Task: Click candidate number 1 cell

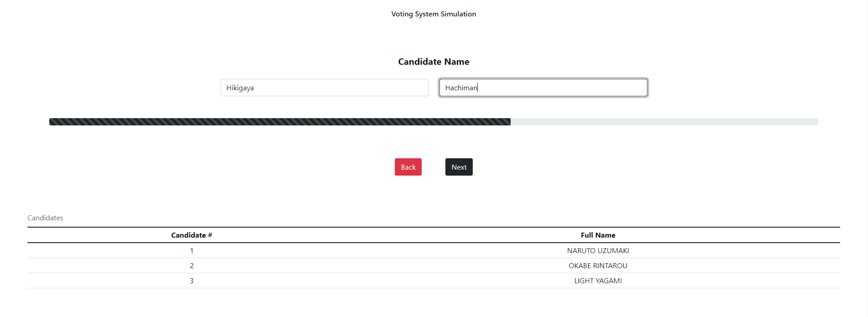Action: click(191, 251)
